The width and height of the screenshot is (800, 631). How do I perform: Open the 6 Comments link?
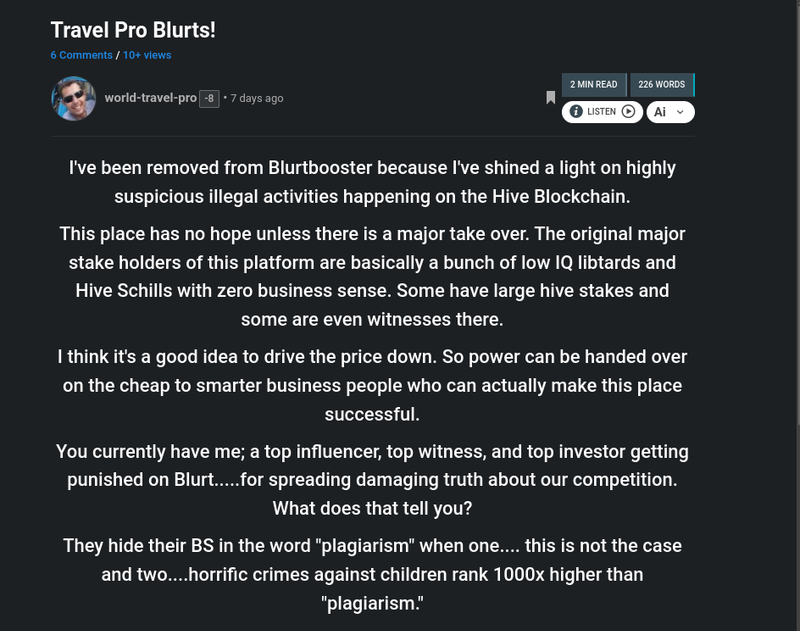(81, 55)
